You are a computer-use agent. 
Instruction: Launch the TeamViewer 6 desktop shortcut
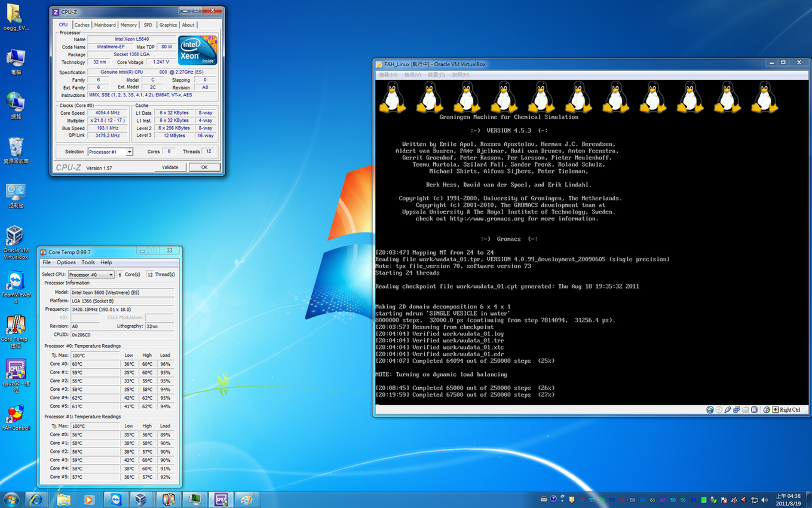point(16,287)
